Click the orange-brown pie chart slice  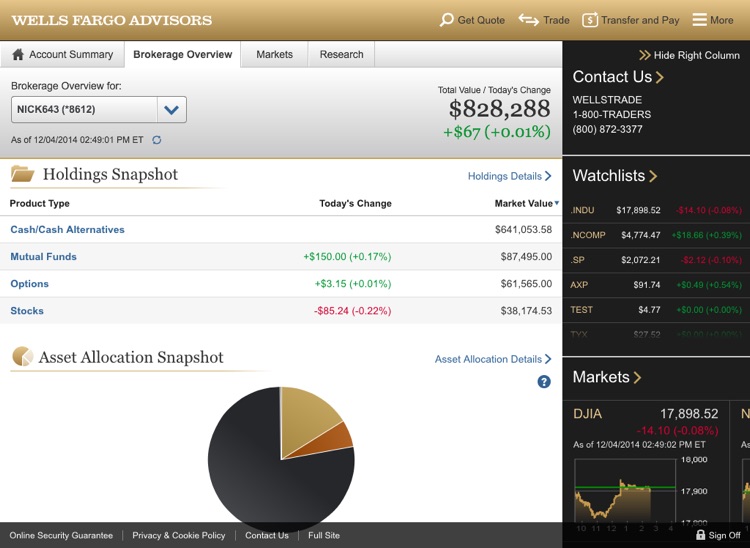[x=330, y=441]
